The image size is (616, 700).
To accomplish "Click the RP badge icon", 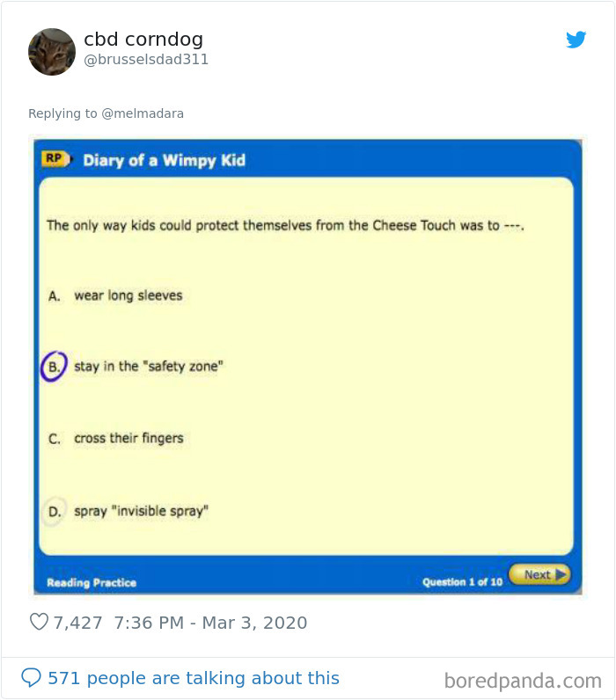I will coord(55,159).
